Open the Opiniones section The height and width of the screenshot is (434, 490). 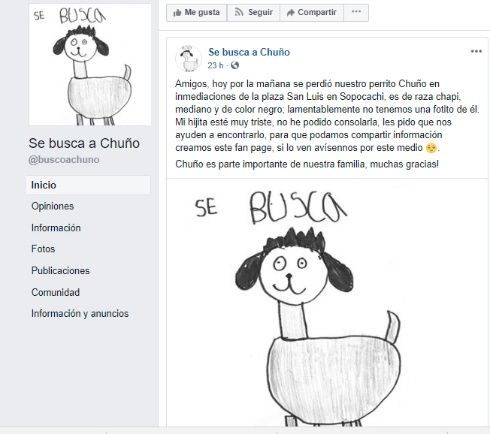[53, 206]
